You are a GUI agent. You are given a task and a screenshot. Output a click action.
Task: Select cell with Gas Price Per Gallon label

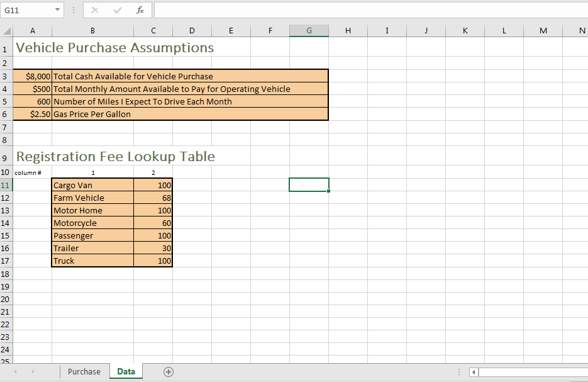[x=91, y=114]
